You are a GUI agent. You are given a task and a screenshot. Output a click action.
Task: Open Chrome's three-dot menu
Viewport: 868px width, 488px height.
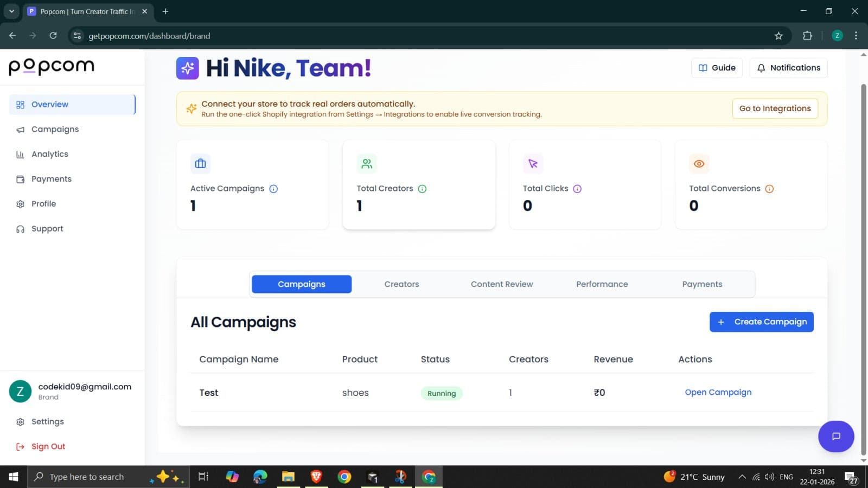pos(856,36)
